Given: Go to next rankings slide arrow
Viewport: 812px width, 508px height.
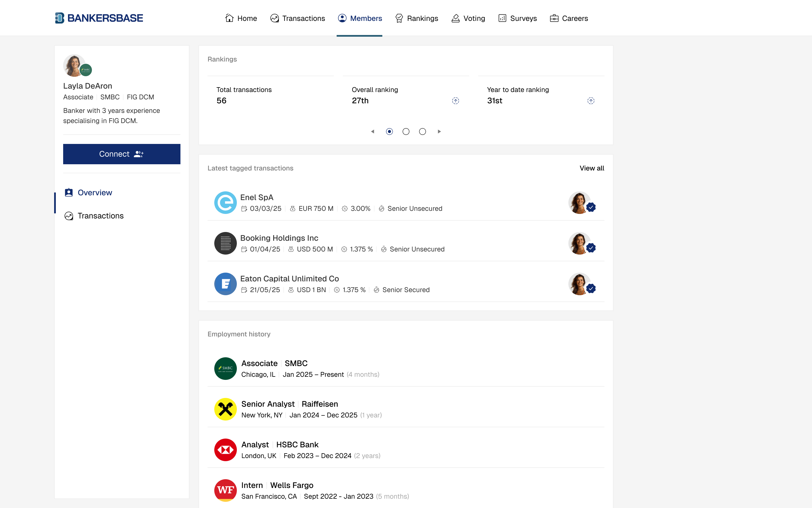Looking at the screenshot, I should point(439,131).
